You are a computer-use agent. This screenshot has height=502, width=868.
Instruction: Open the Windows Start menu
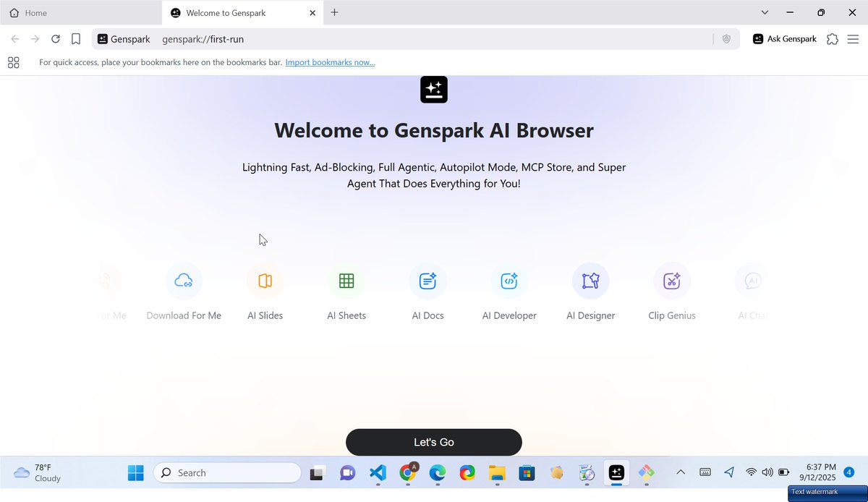point(136,473)
